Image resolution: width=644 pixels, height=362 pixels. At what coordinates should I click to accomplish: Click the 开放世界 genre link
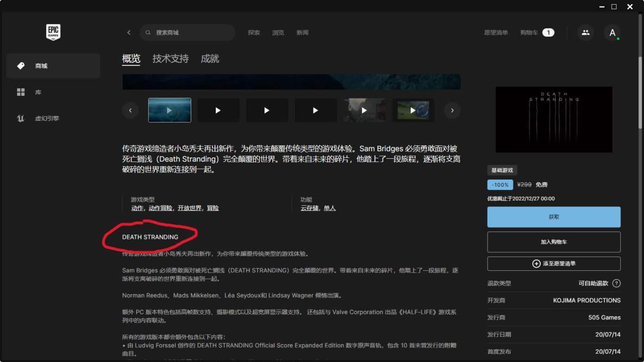tap(190, 208)
